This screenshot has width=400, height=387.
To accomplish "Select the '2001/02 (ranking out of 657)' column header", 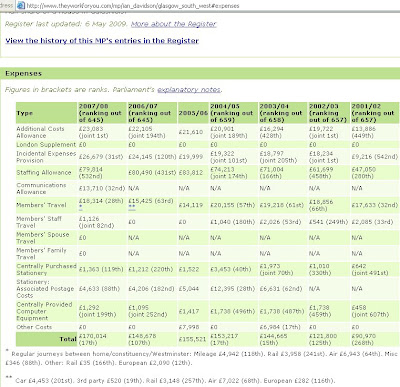I will coord(375,113).
